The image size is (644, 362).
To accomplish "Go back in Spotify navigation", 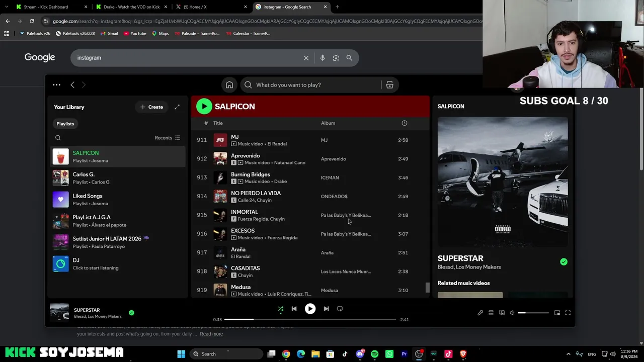I will [72, 85].
